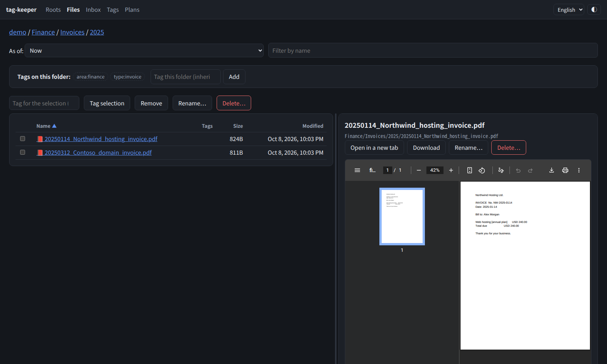Select the draw annotation tool
The width and height of the screenshot is (607, 364).
[x=501, y=170]
